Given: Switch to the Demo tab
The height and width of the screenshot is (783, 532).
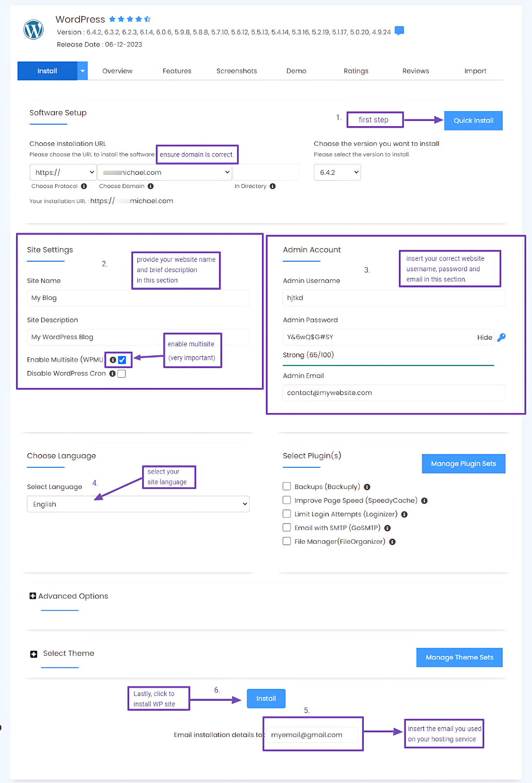Looking at the screenshot, I should [296, 71].
